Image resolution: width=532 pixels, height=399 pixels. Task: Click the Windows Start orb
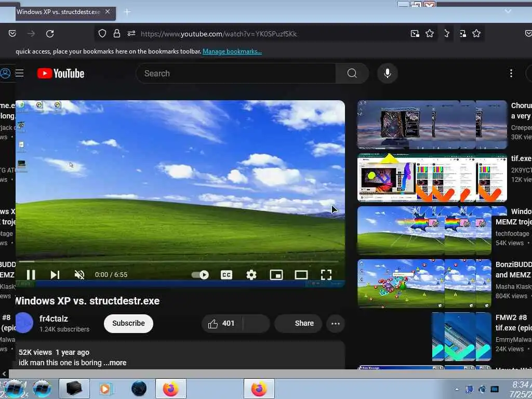[x=13, y=389]
